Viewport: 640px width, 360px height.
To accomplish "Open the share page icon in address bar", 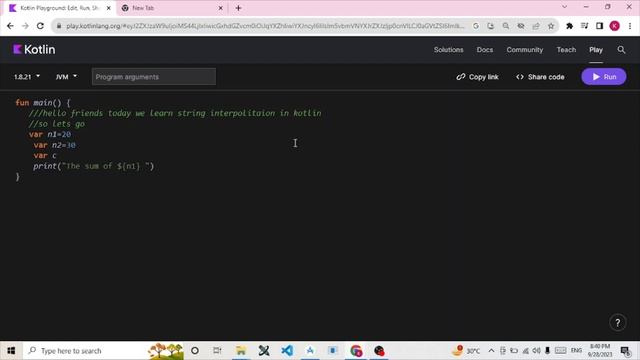I will point(536,26).
